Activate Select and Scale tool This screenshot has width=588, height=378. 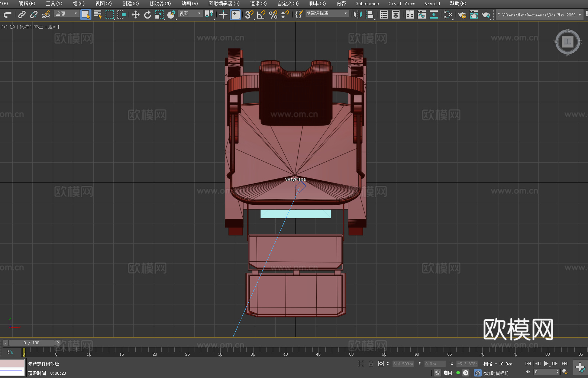(x=159, y=14)
